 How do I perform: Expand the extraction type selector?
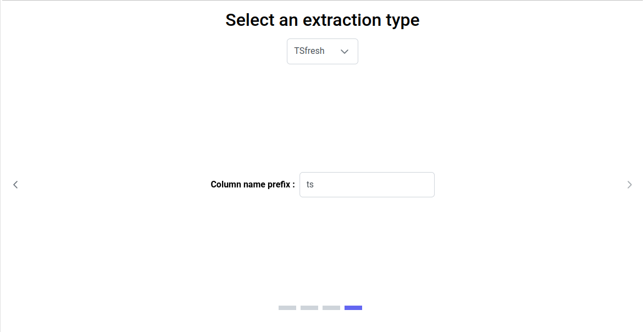323,52
